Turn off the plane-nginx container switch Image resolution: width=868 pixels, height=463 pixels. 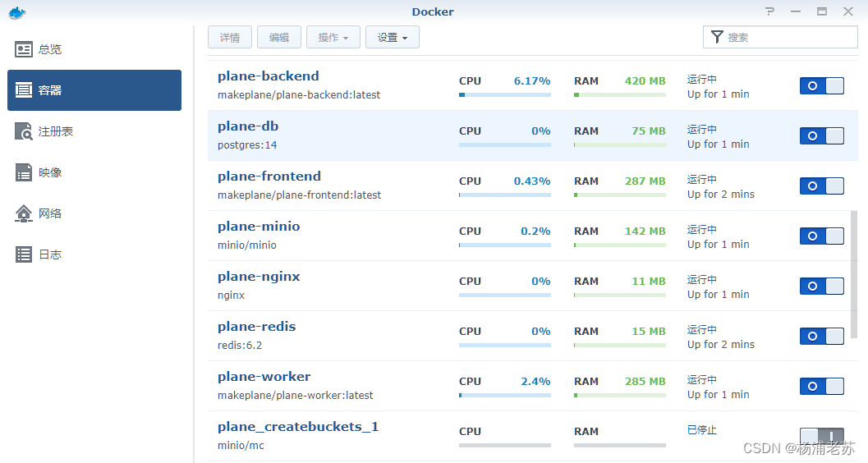click(821, 286)
